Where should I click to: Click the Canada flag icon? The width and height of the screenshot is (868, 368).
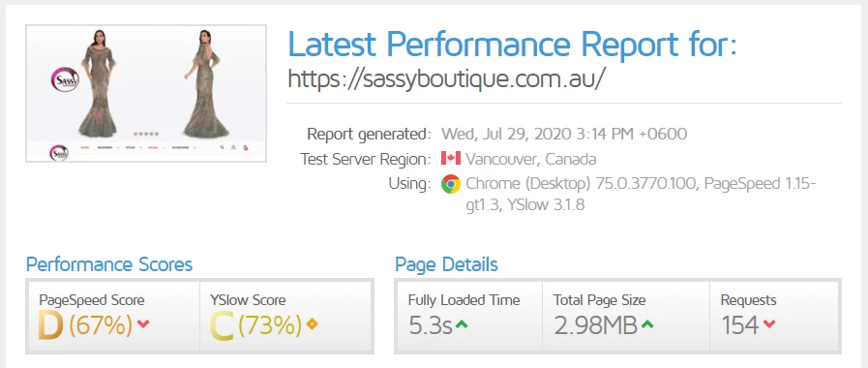pos(451,159)
